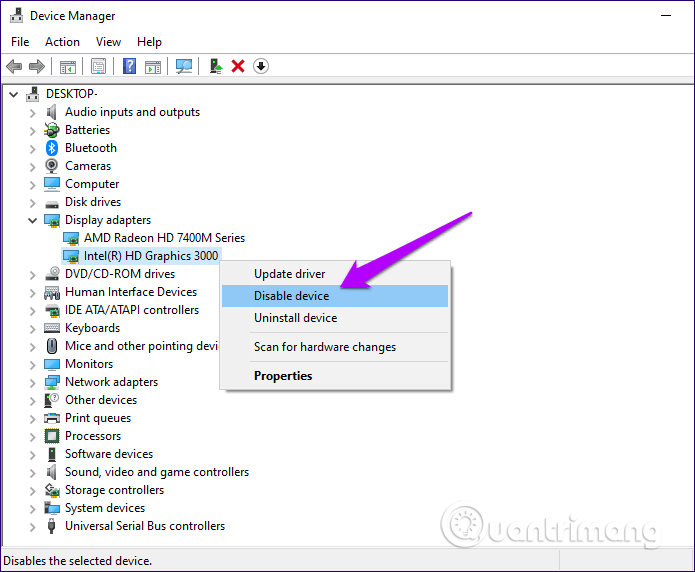Click the Disk drives icon
Screen dimensions: 695x572
[x=52, y=204]
